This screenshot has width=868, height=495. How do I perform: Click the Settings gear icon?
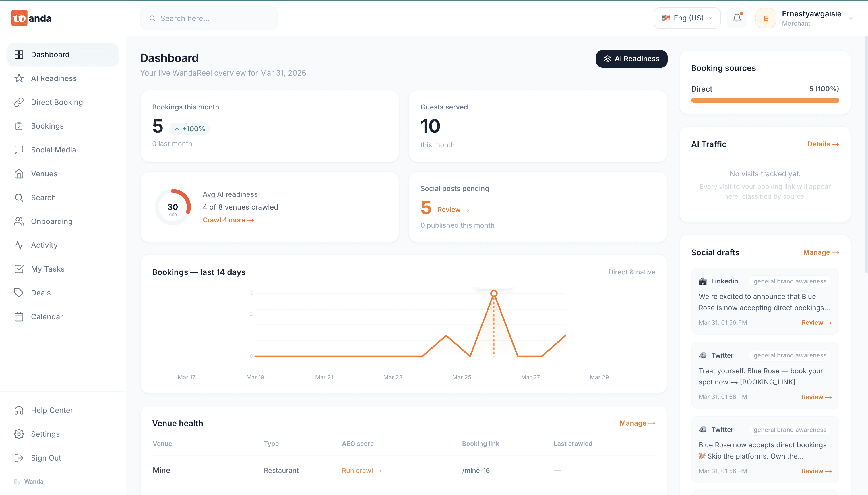click(19, 434)
